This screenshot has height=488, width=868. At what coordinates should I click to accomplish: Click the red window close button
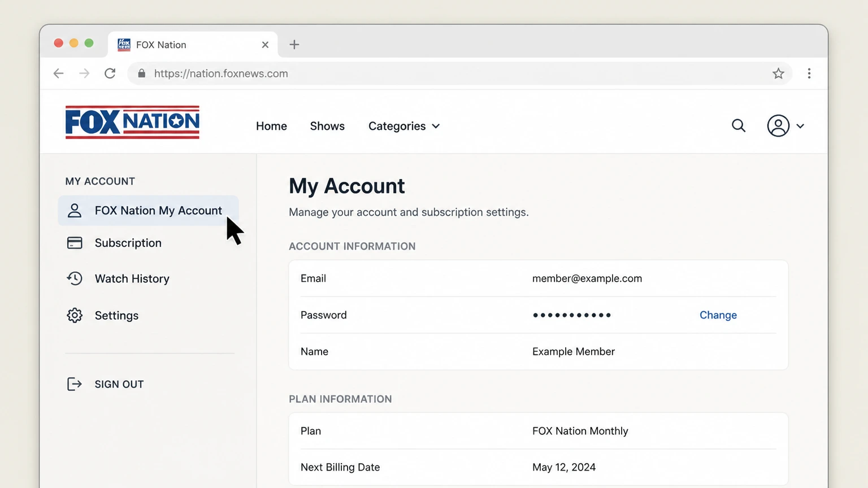(x=58, y=43)
